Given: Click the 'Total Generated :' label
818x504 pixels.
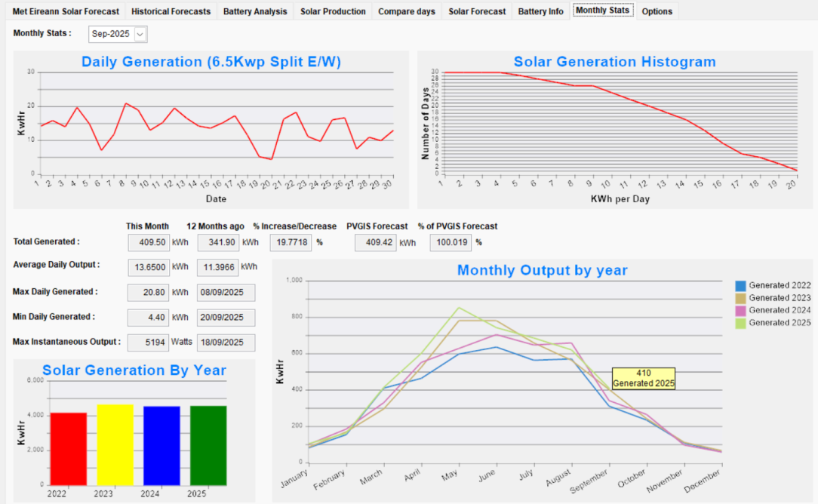Looking at the screenshot, I should pyautogui.click(x=47, y=241).
